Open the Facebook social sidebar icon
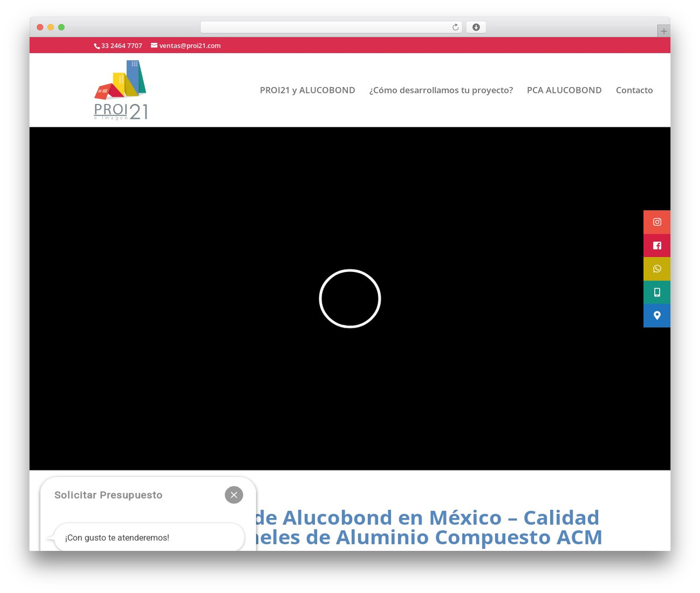The height and width of the screenshot is (593, 700). click(x=657, y=246)
